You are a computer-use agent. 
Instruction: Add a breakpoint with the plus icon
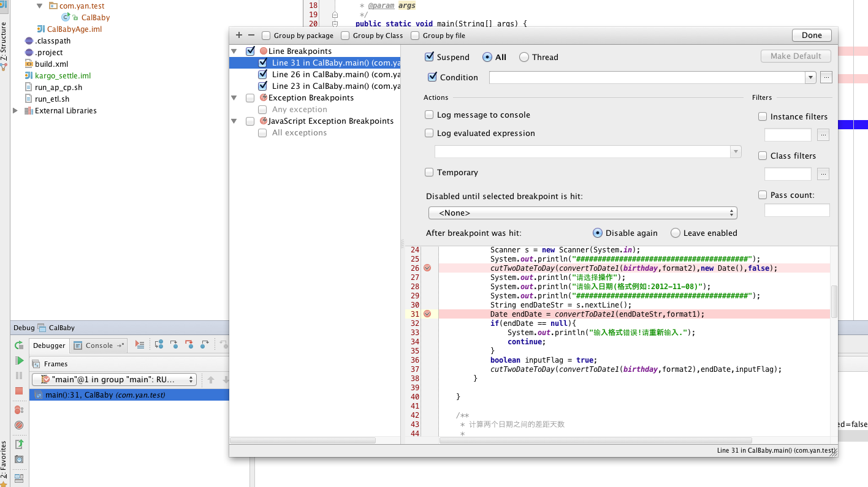tap(239, 36)
